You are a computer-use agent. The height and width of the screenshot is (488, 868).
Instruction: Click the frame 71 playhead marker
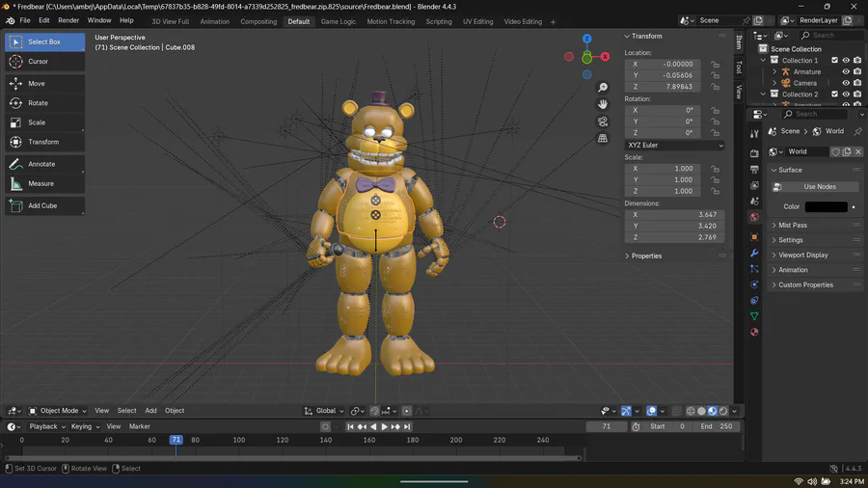[176, 440]
